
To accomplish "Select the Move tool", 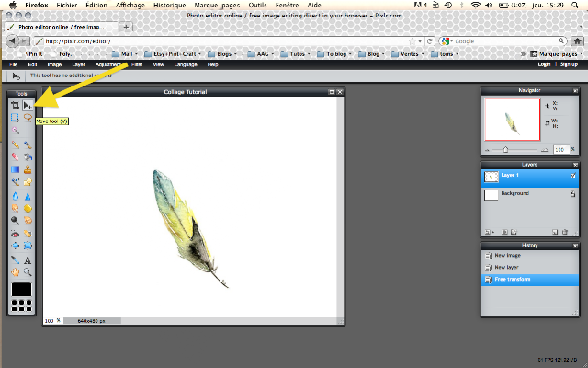I will tap(28, 106).
